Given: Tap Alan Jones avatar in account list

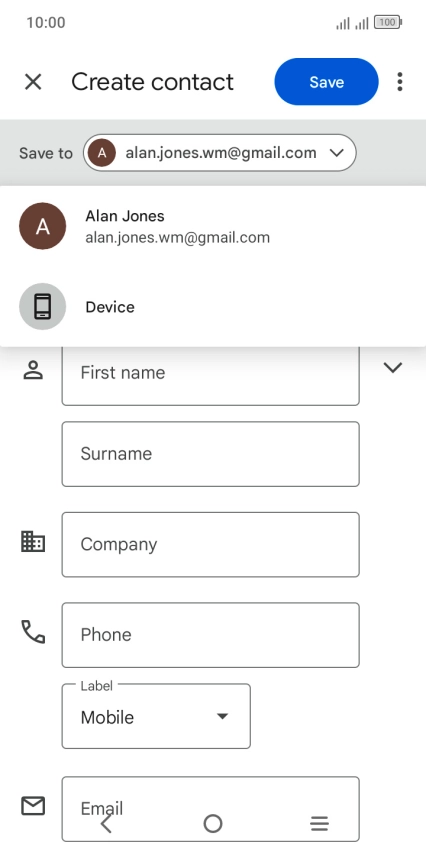Looking at the screenshot, I should (x=42, y=226).
